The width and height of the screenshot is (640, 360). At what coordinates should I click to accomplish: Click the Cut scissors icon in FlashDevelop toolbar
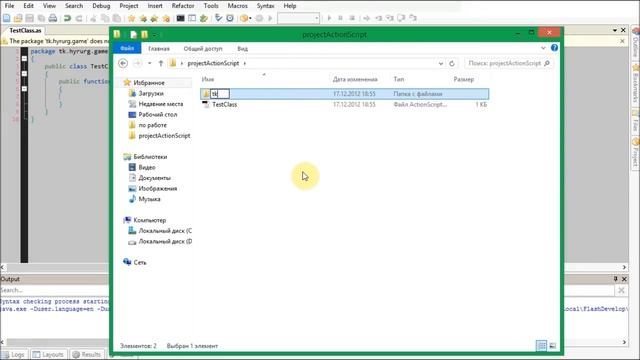[93, 18]
